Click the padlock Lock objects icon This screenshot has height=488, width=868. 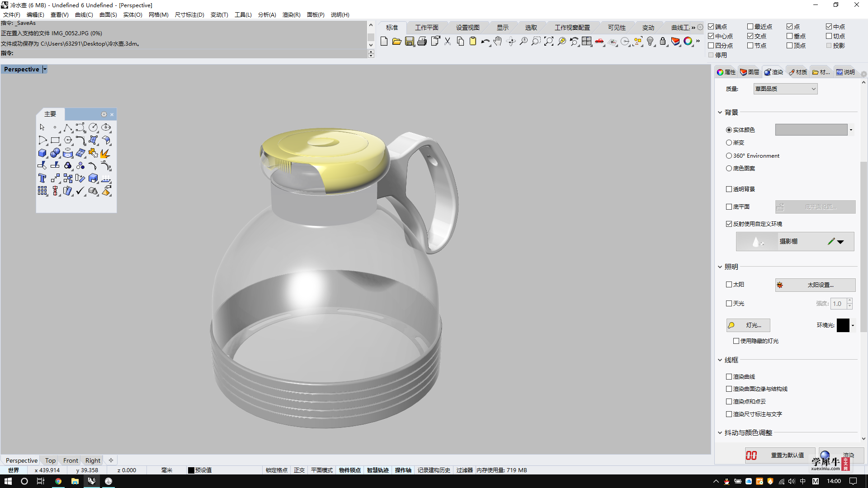tap(663, 42)
